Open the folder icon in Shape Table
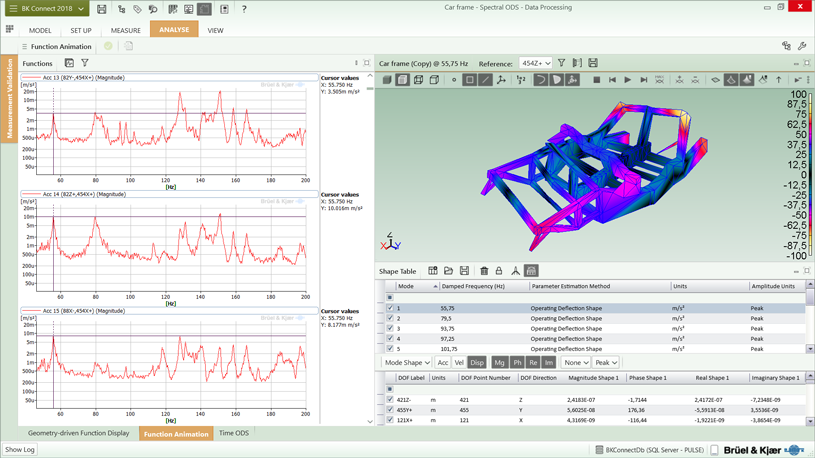The height and width of the screenshot is (458, 815). (448, 271)
